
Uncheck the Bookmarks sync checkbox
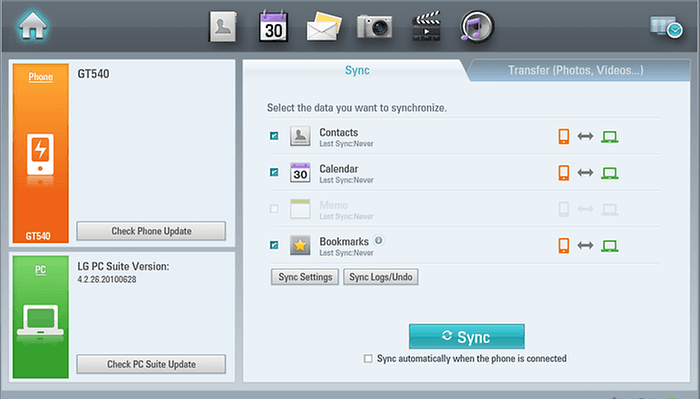point(274,245)
